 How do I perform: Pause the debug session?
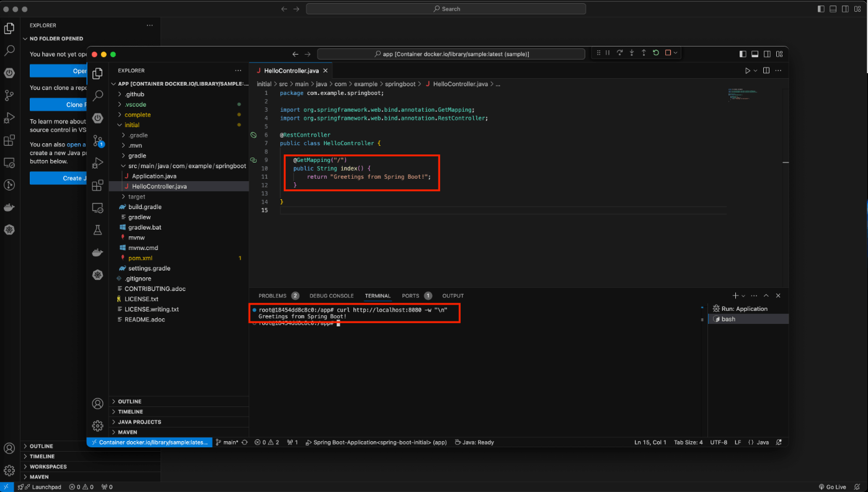608,53
